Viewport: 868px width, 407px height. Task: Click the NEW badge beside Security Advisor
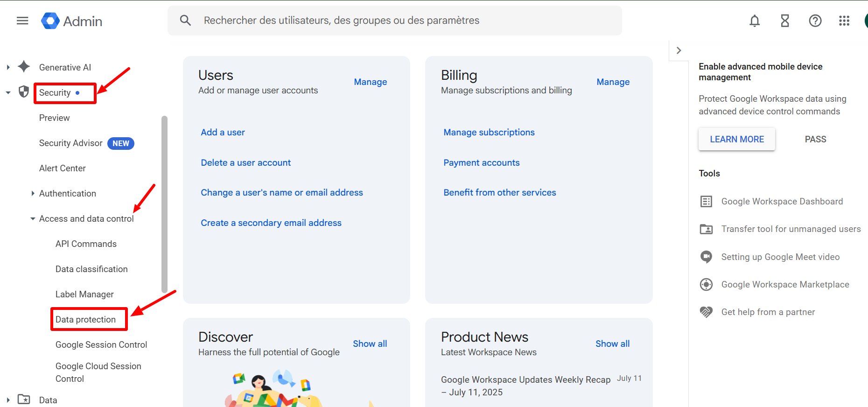(x=121, y=143)
